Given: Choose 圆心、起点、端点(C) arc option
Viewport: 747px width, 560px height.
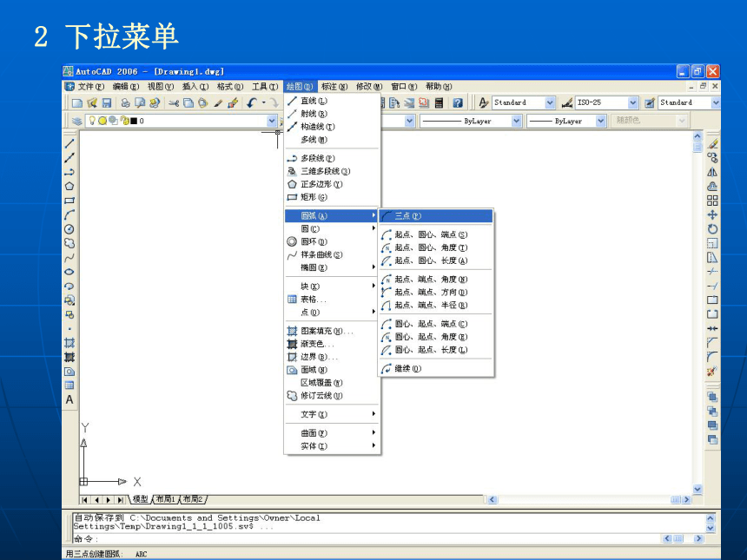Looking at the screenshot, I should [x=436, y=324].
